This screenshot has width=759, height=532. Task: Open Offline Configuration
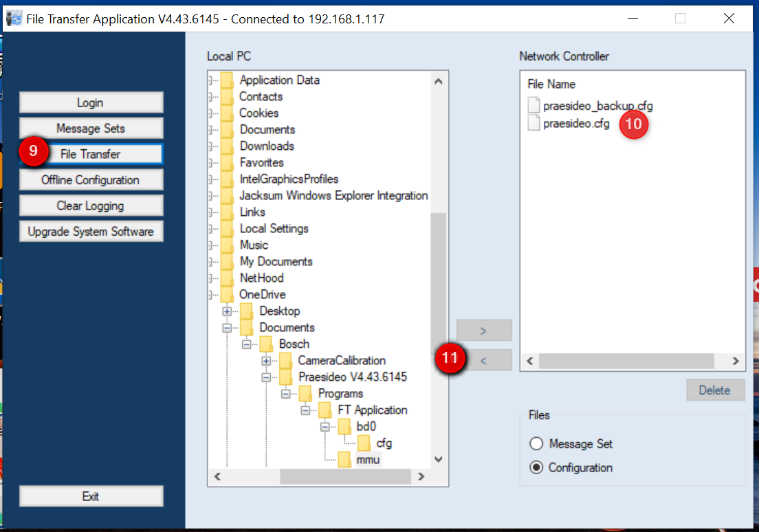pos(91,180)
